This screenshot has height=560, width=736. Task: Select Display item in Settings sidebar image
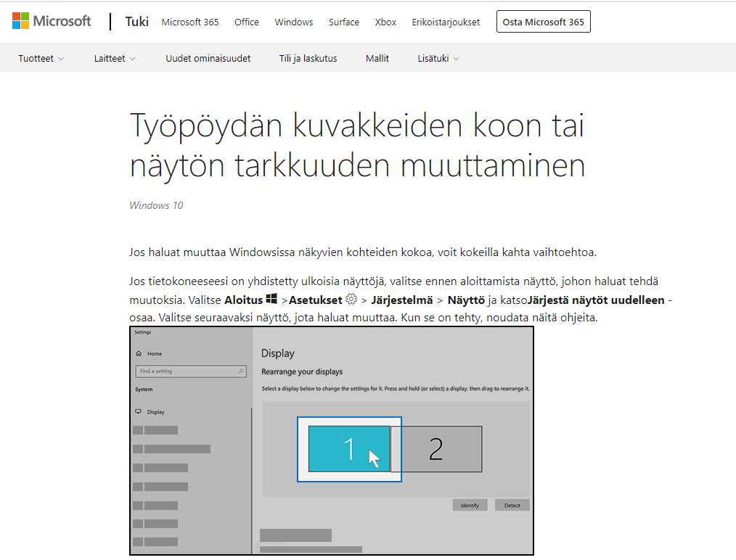pos(155,412)
